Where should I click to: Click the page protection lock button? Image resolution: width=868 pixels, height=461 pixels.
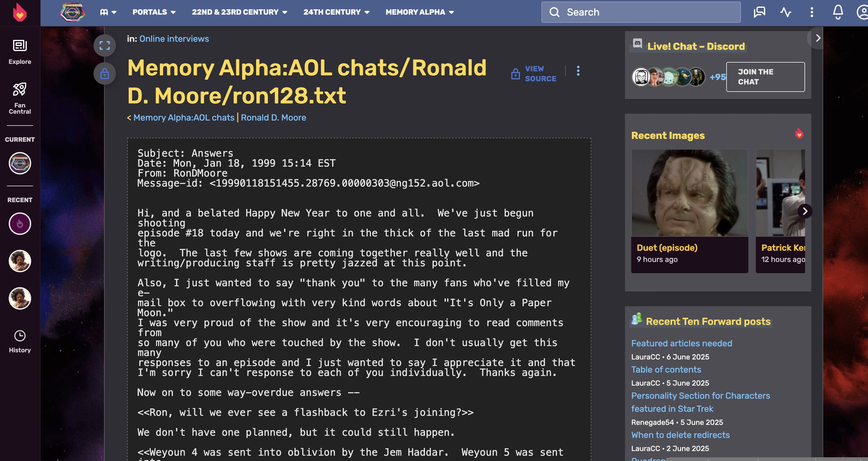point(105,74)
